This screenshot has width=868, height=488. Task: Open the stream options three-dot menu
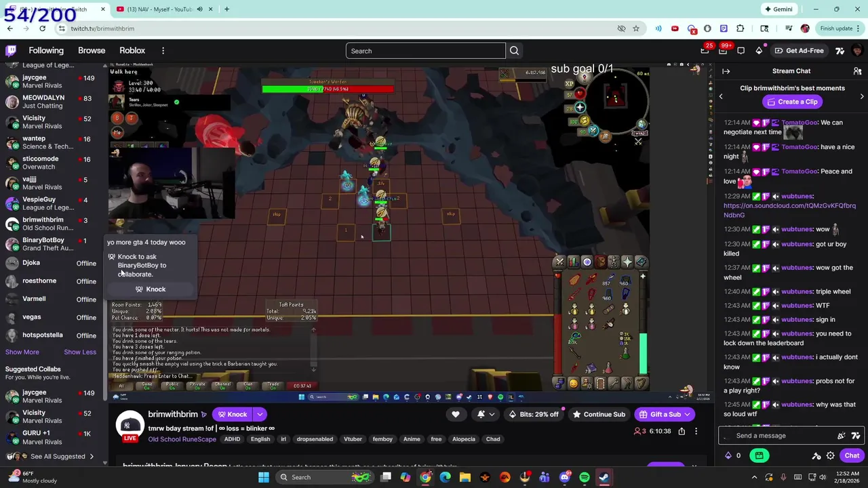click(696, 431)
